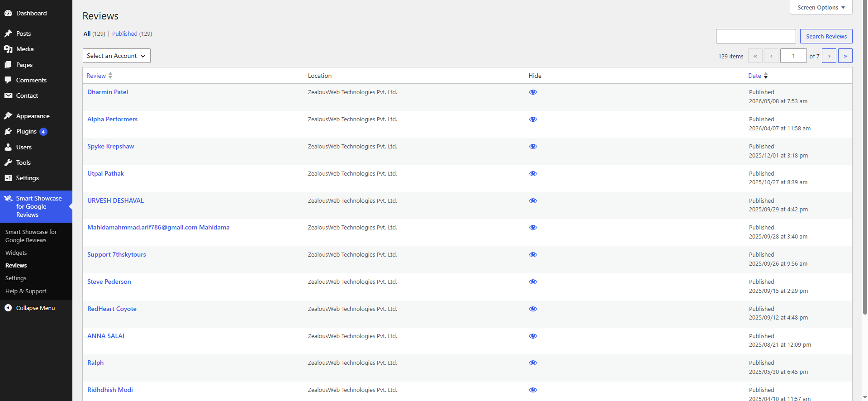Click the Settings sliders icon in sidebar

(x=8, y=178)
